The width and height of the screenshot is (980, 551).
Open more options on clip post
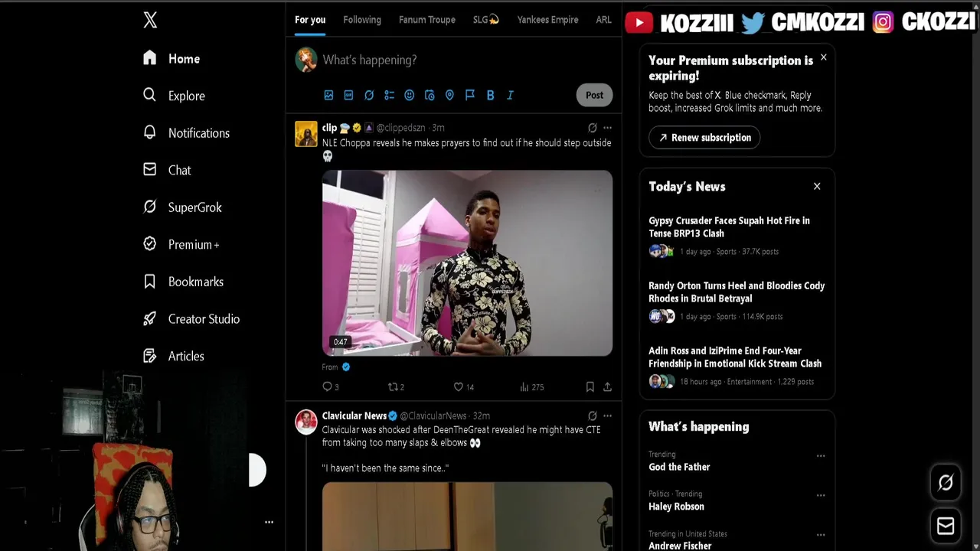607,128
